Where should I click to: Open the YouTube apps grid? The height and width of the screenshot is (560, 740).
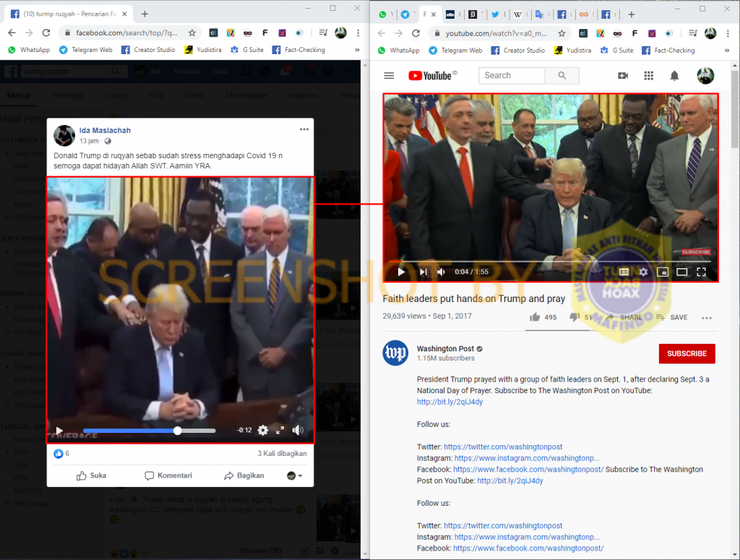coord(648,76)
